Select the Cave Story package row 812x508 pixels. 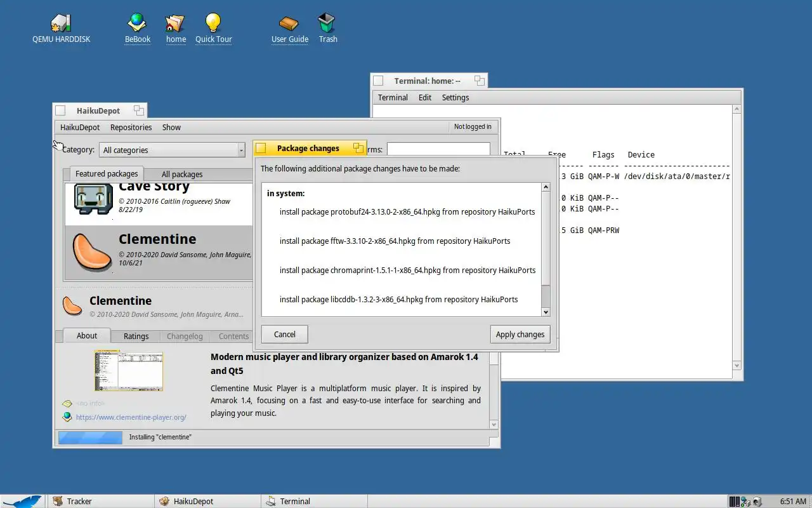[x=159, y=203]
